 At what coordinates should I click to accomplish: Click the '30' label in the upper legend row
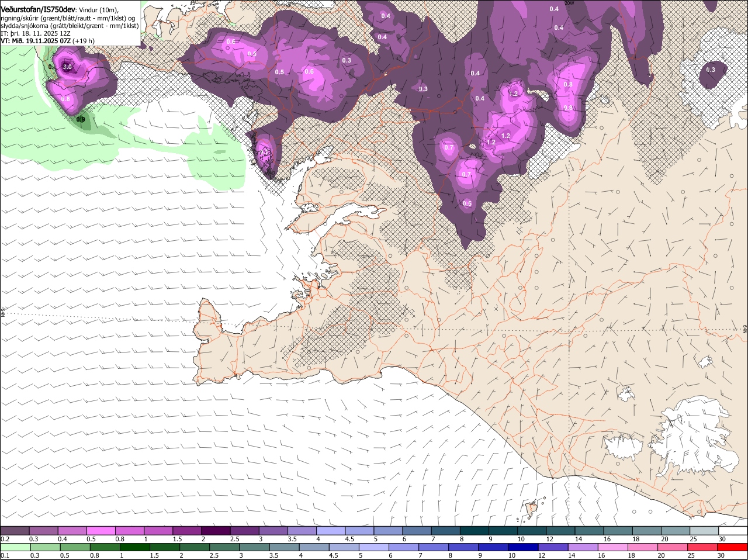click(x=722, y=539)
